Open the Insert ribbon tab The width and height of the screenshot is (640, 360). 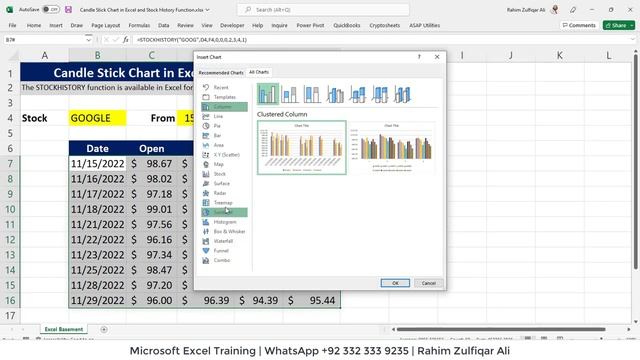pyautogui.click(x=56, y=25)
